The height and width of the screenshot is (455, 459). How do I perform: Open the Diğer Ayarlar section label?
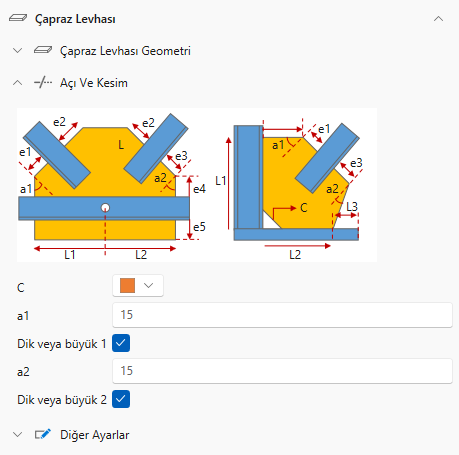point(95,435)
